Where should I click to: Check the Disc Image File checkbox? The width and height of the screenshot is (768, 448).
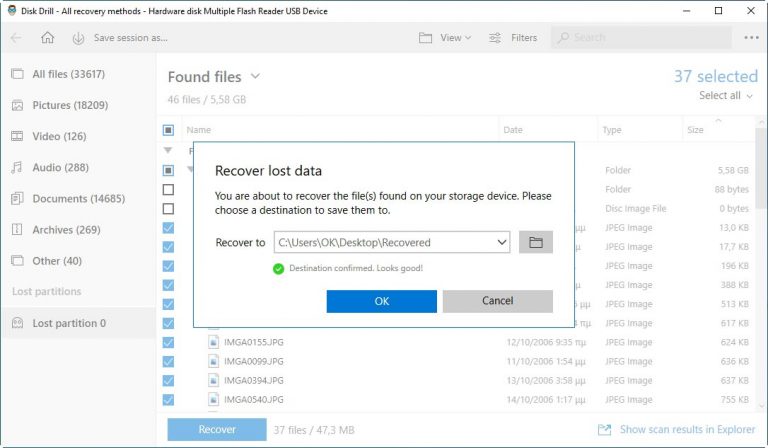pos(168,209)
